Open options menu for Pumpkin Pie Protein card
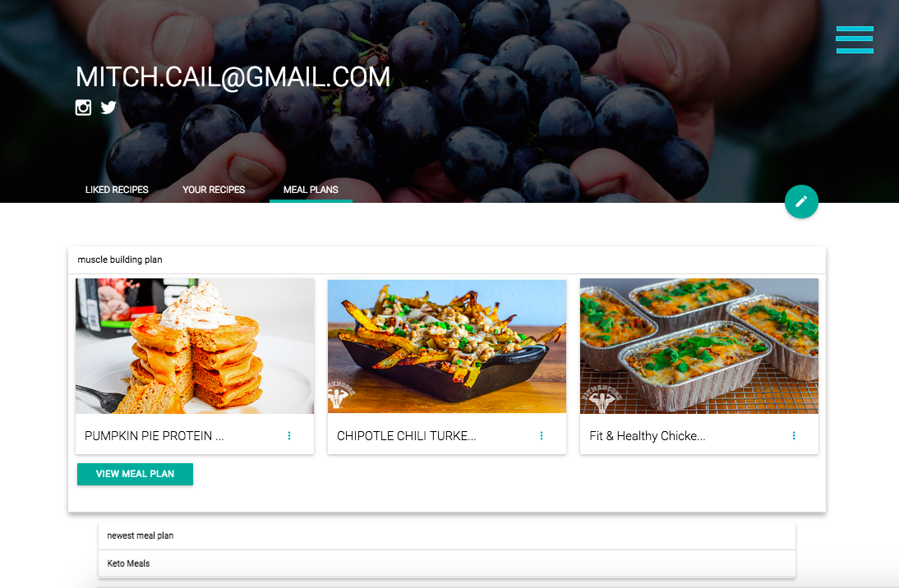The height and width of the screenshot is (588, 899). [x=289, y=435]
